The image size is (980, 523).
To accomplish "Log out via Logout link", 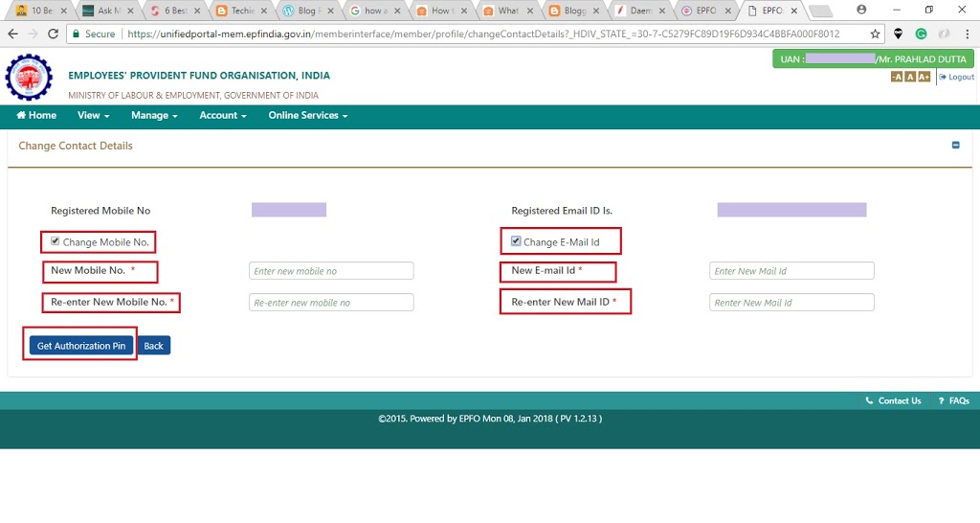I will point(956,77).
